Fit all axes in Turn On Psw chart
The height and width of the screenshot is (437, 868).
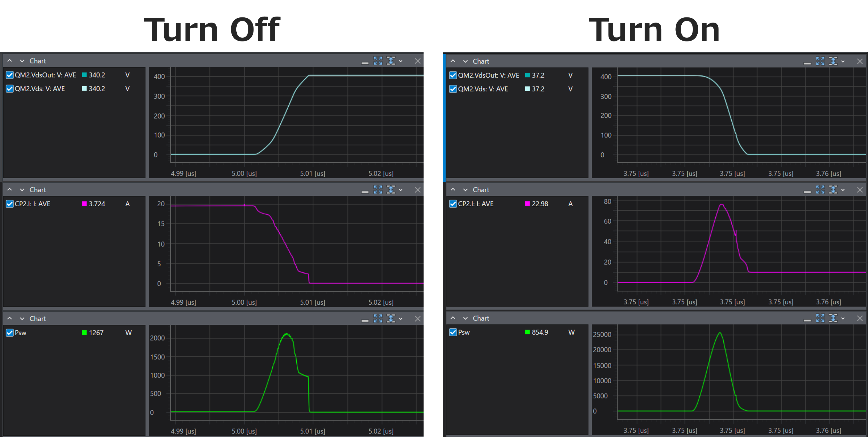[x=820, y=318]
